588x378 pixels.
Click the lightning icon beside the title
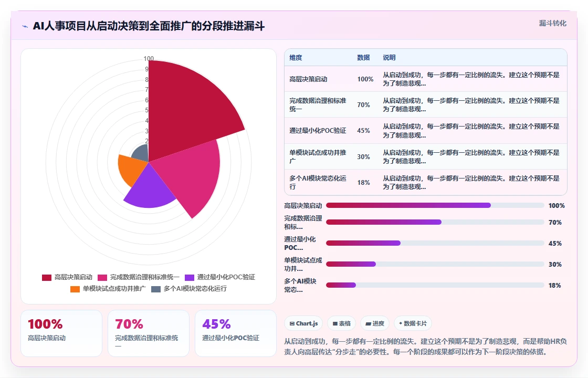(25, 26)
